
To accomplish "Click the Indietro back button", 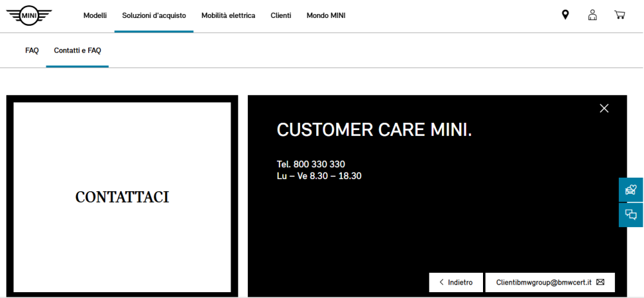I will pyautogui.click(x=456, y=283).
